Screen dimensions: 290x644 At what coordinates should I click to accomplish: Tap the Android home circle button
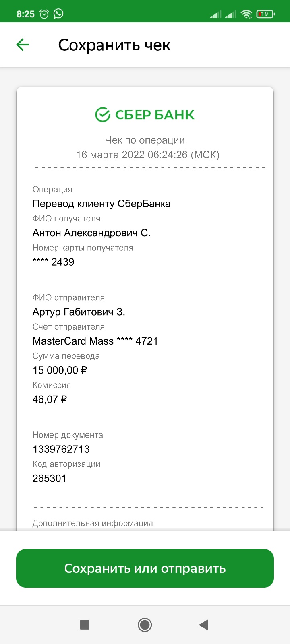point(145,625)
